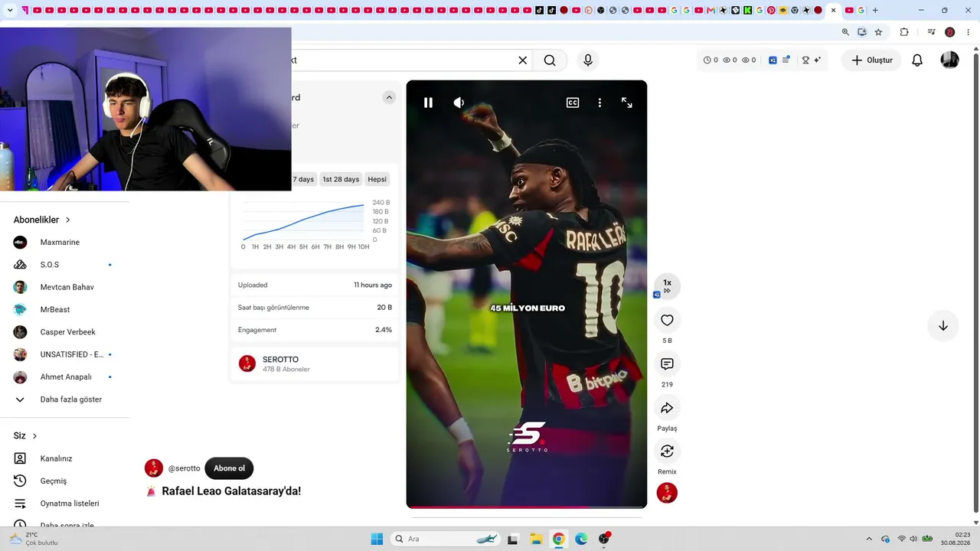Open the Windows Start menu
The image size is (980, 551).
(x=377, y=539)
